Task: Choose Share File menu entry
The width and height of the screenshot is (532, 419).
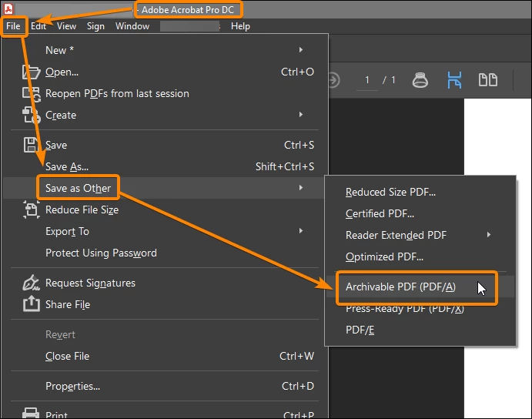Action: click(x=165, y=304)
